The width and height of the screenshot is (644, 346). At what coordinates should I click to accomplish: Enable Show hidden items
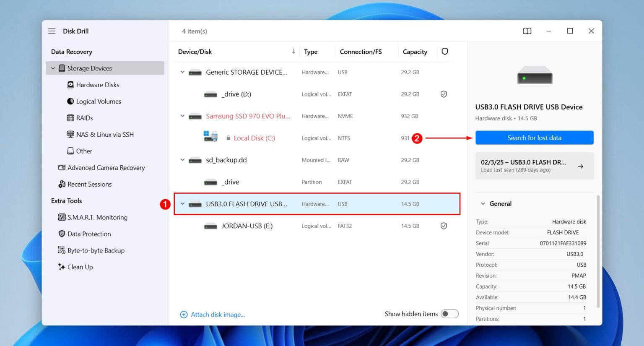click(x=450, y=314)
